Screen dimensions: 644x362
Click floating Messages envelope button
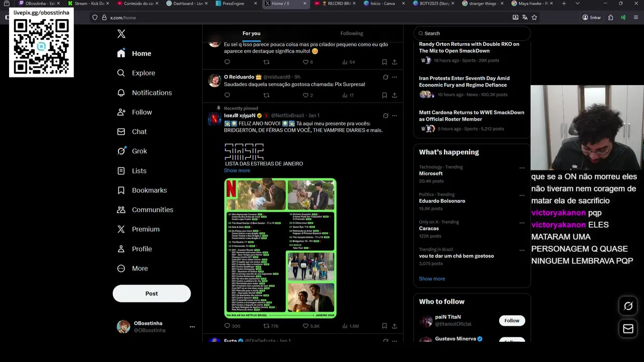click(628, 329)
